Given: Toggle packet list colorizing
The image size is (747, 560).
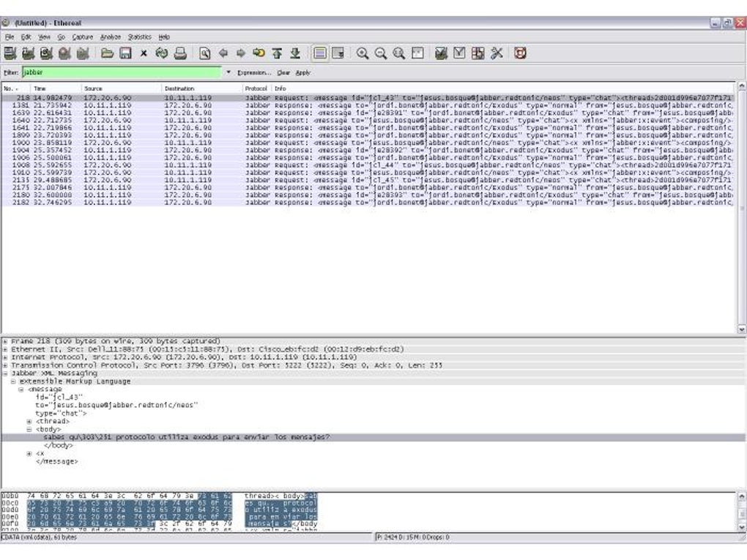Looking at the screenshot, I should tap(320, 53).
